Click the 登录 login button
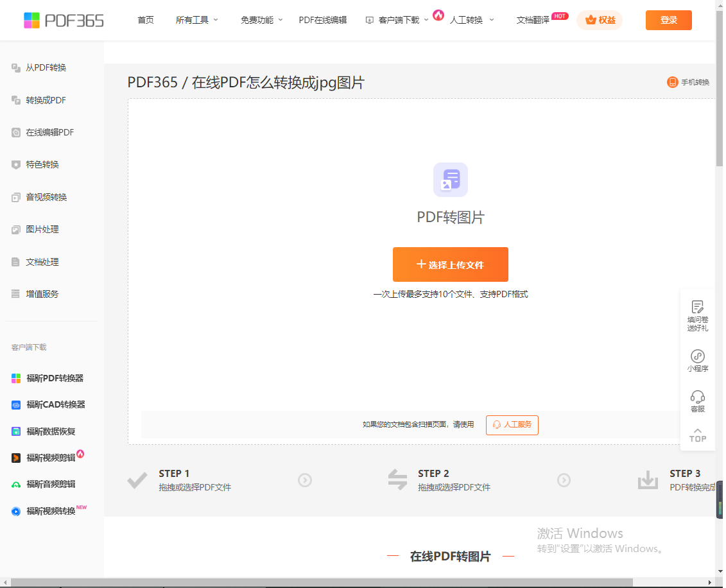The height and width of the screenshot is (588, 726). [669, 21]
